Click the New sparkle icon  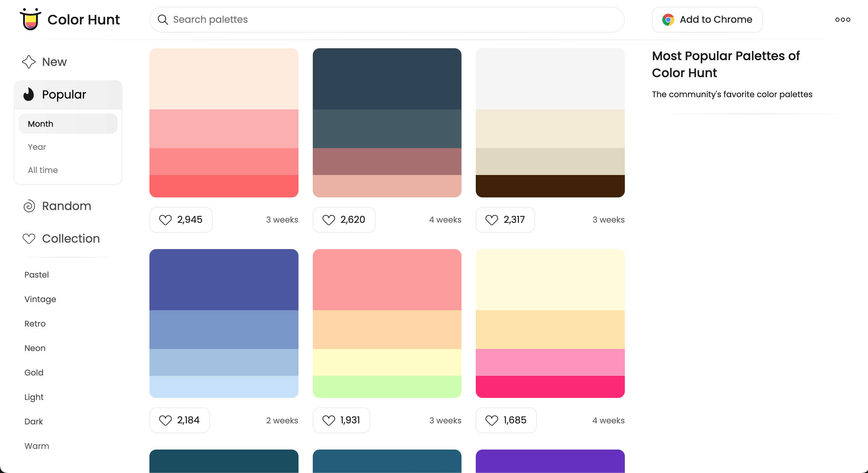(29, 62)
